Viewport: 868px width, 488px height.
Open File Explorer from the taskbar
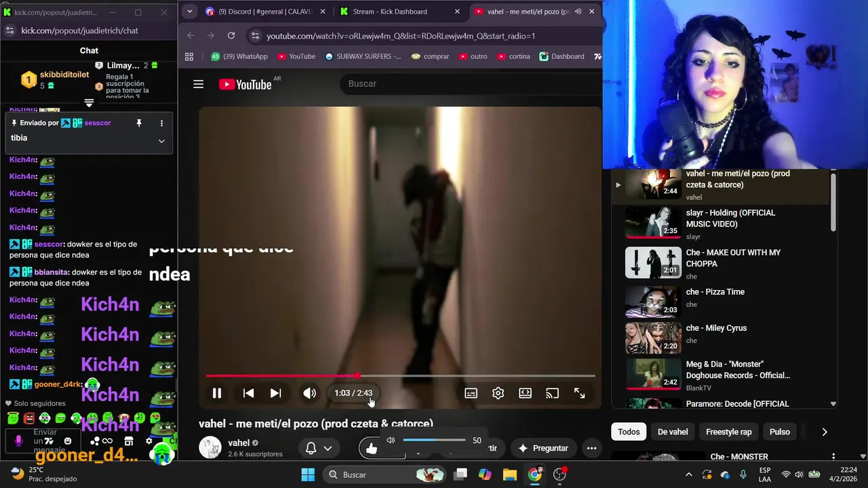(x=510, y=474)
